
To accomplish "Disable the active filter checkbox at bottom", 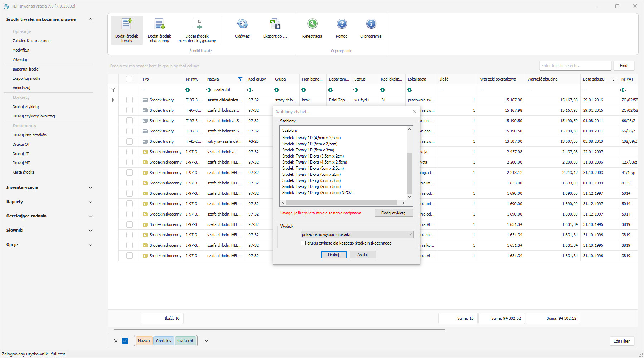I will point(125,341).
